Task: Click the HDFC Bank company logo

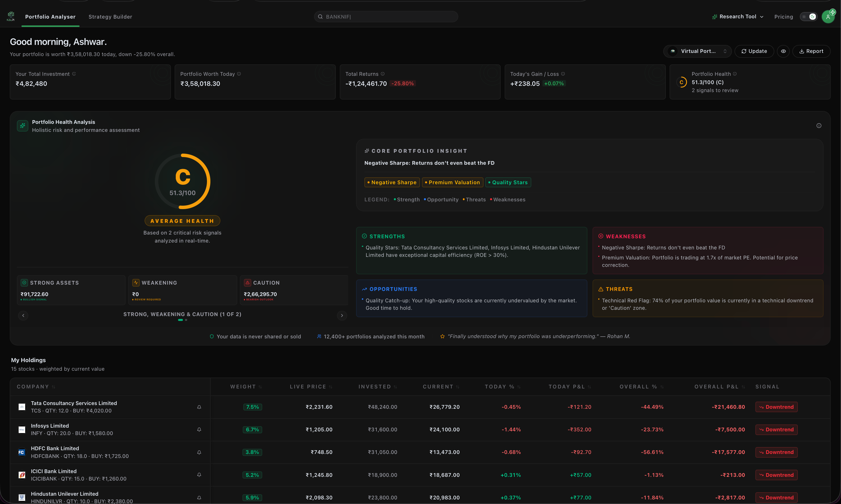Action: [22, 452]
